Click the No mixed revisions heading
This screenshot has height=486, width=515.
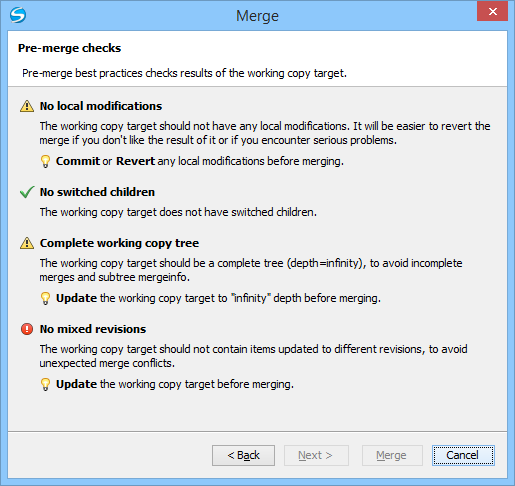(93, 329)
